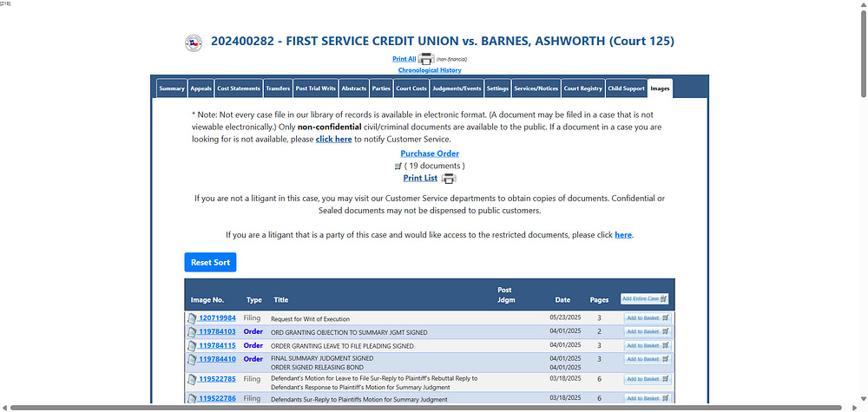Open the Court Costs tab
Screen dimensions: 868x412
(x=411, y=88)
